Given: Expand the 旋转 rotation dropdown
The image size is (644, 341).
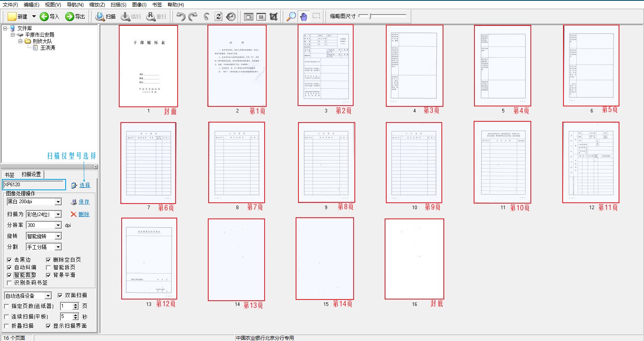Looking at the screenshot, I should (x=58, y=236).
